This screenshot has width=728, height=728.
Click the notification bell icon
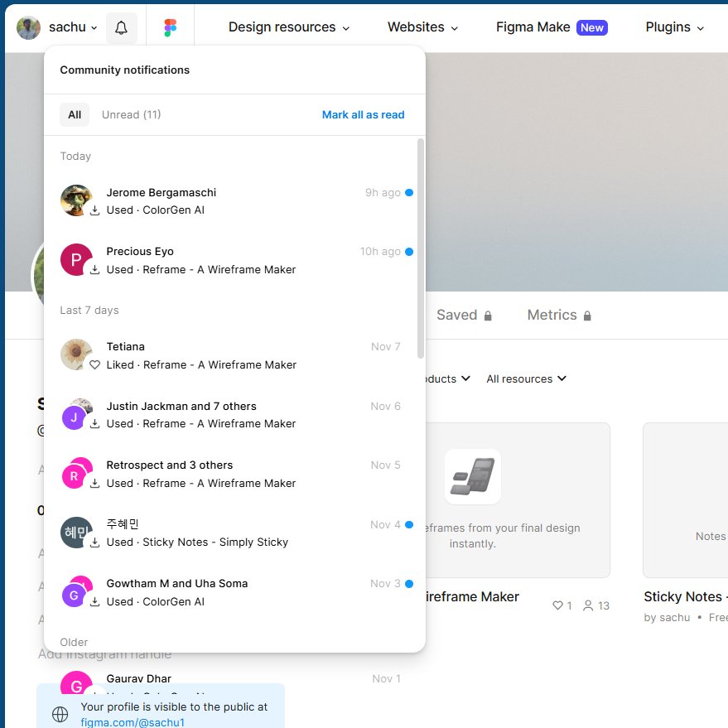coord(121,28)
